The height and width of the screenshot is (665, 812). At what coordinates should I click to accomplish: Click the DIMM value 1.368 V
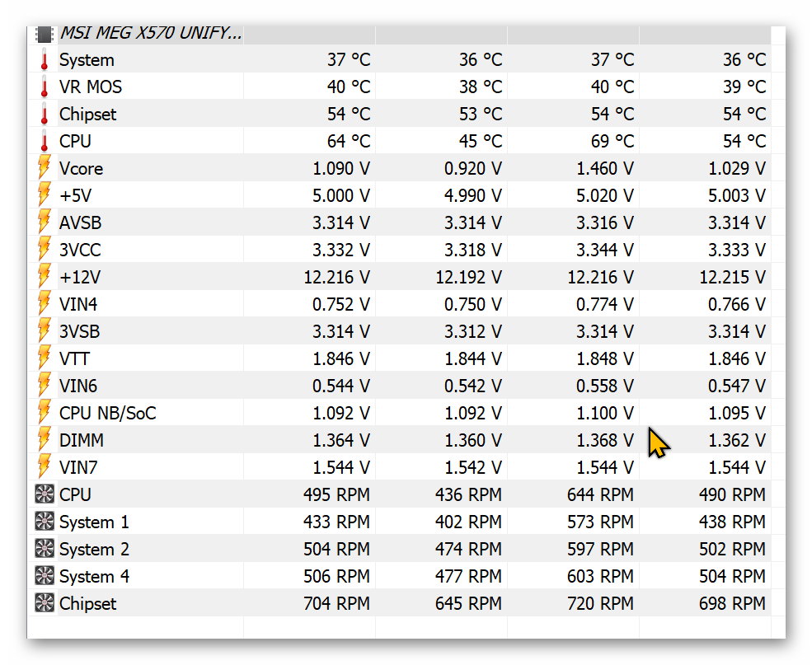pyautogui.click(x=605, y=440)
